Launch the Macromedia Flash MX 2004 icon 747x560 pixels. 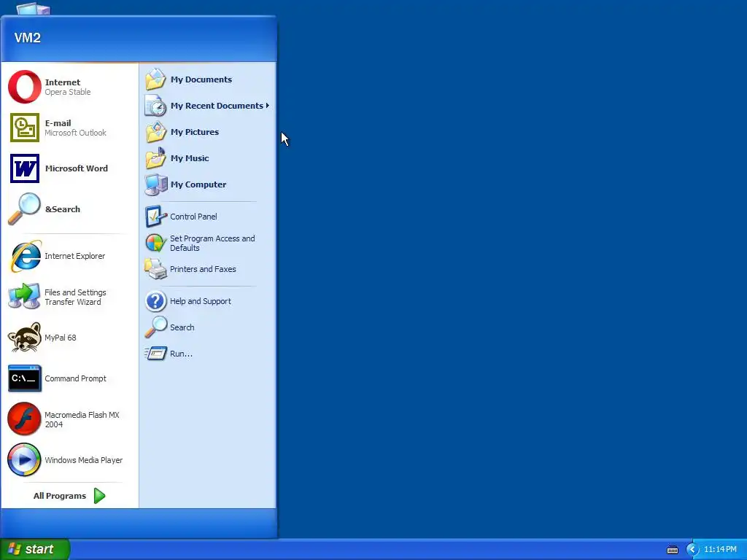click(24, 419)
